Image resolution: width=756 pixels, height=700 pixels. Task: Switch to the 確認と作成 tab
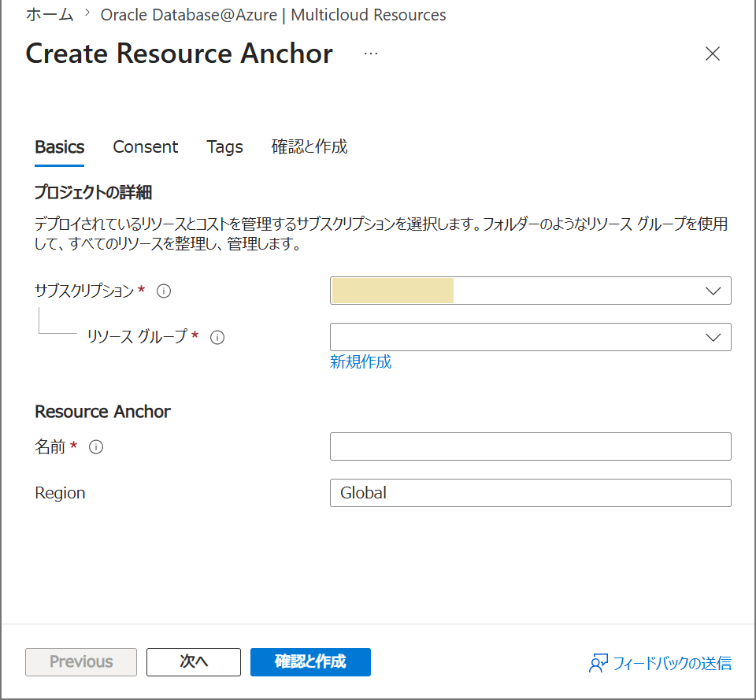(309, 147)
